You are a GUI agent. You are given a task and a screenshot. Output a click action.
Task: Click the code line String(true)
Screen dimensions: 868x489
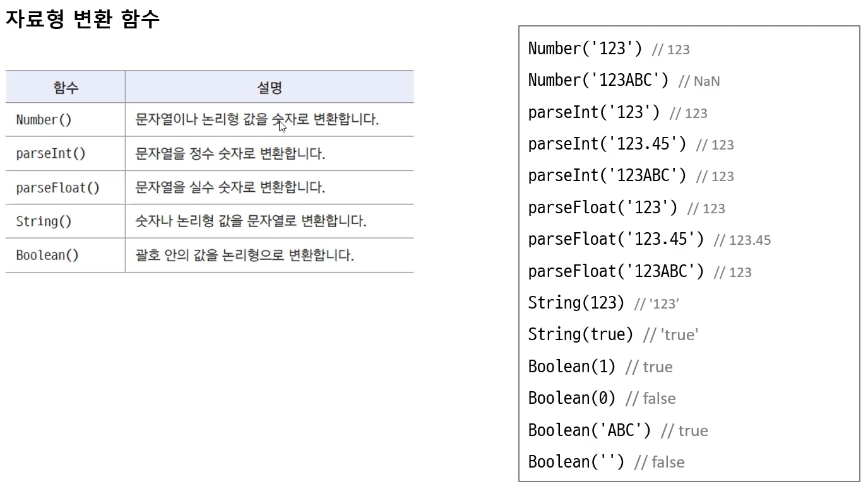coord(580,334)
